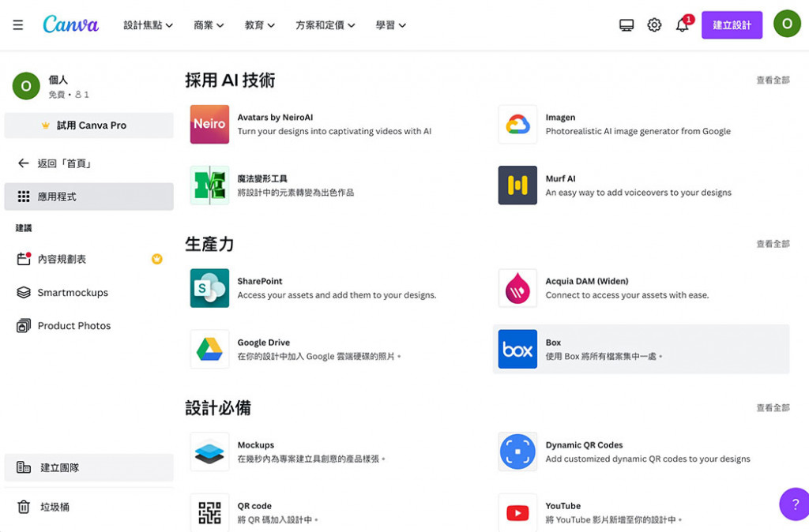Expand the 商業 dropdown menu
This screenshot has width=809, height=532.
click(209, 24)
